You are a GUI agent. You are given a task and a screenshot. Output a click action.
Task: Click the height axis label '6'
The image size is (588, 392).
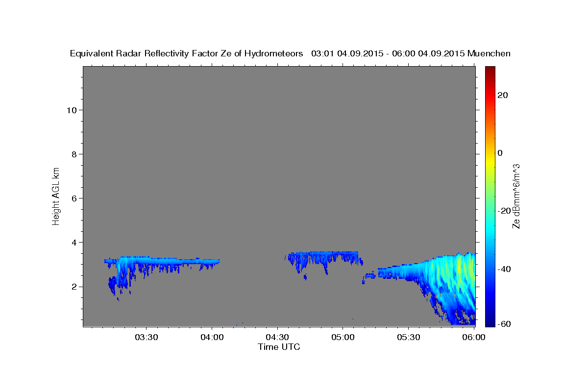(x=73, y=198)
